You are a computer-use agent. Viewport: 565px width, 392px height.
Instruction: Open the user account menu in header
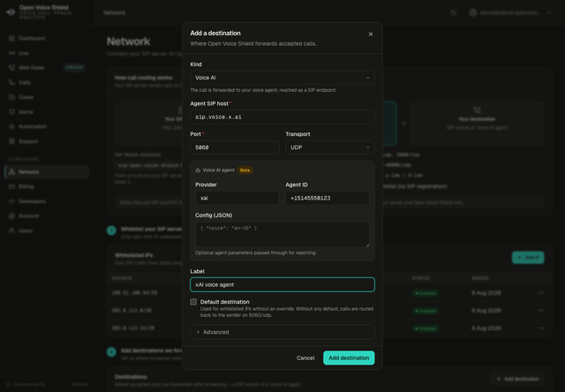tap(510, 12)
